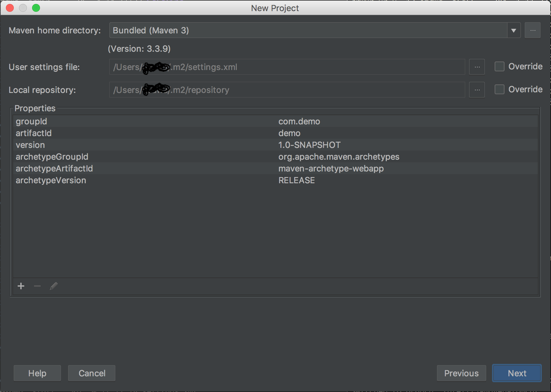Close the New Project window
551x392 pixels.
(x=10, y=8)
